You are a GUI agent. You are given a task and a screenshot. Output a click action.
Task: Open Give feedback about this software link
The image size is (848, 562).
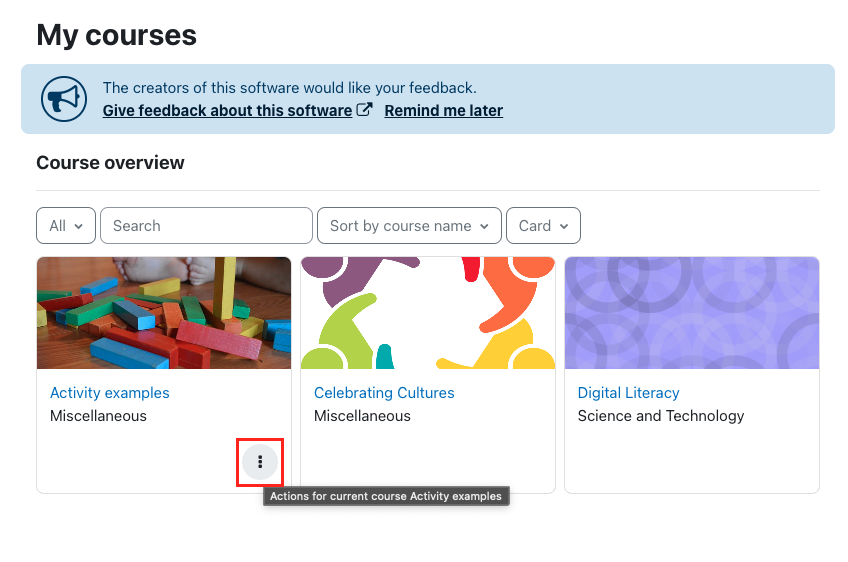pyautogui.click(x=227, y=110)
